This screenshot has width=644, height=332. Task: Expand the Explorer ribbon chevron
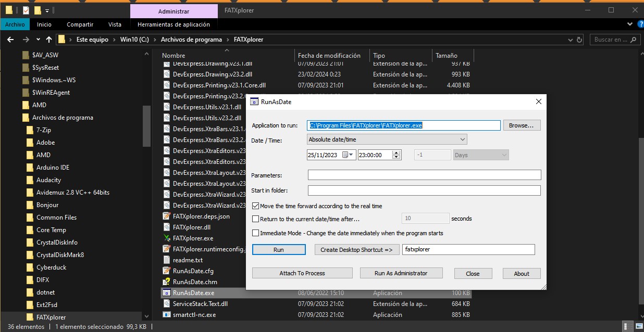point(629,24)
